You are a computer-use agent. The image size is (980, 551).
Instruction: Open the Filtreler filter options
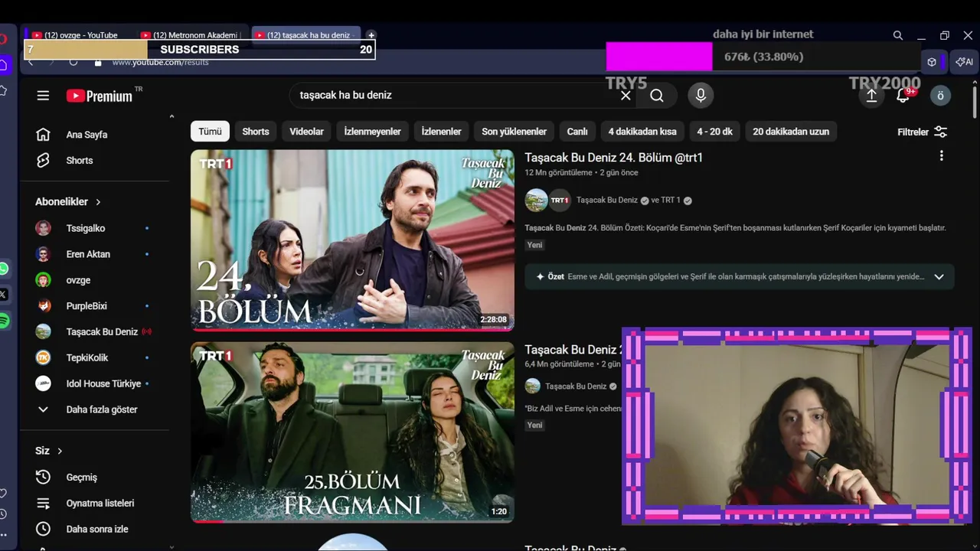click(x=923, y=132)
